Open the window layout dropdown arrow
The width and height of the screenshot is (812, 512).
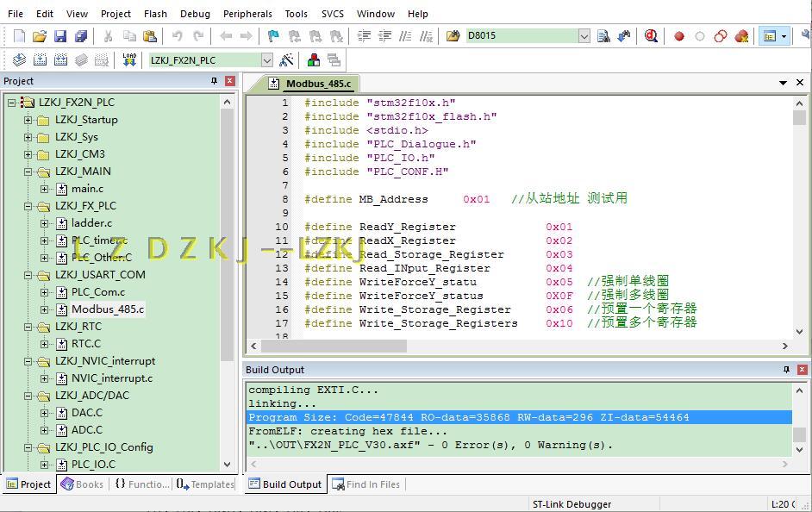(x=784, y=35)
